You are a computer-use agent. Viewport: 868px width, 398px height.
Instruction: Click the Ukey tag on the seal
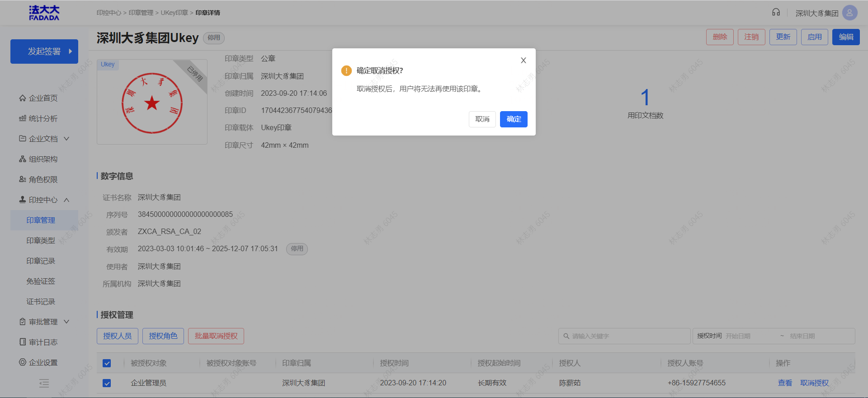(x=108, y=65)
